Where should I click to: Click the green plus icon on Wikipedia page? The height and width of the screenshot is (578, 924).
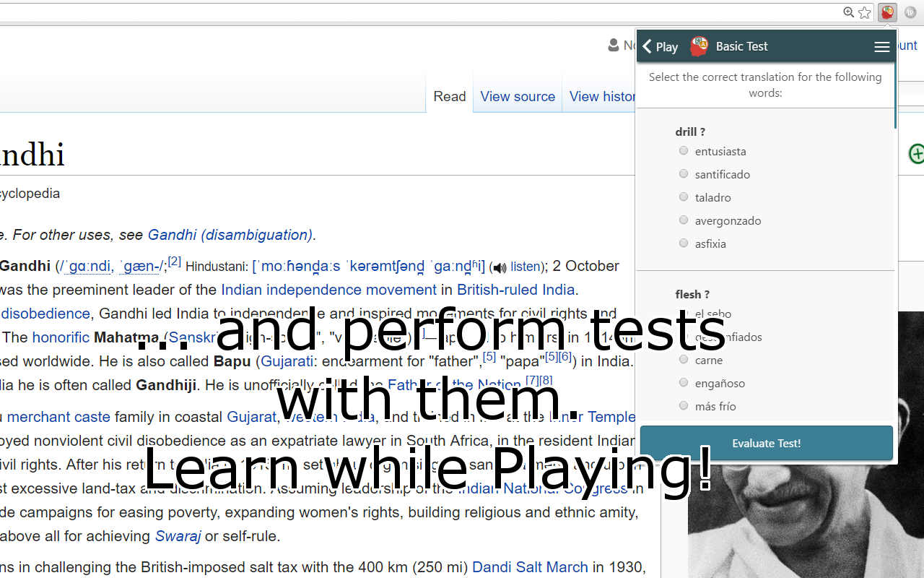[916, 154]
